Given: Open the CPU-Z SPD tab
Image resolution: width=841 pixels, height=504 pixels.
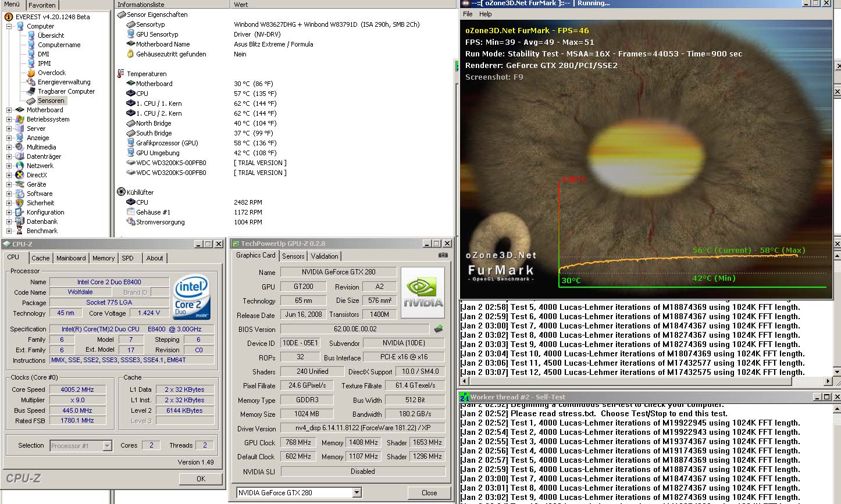Looking at the screenshot, I should pyautogui.click(x=127, y=258).
